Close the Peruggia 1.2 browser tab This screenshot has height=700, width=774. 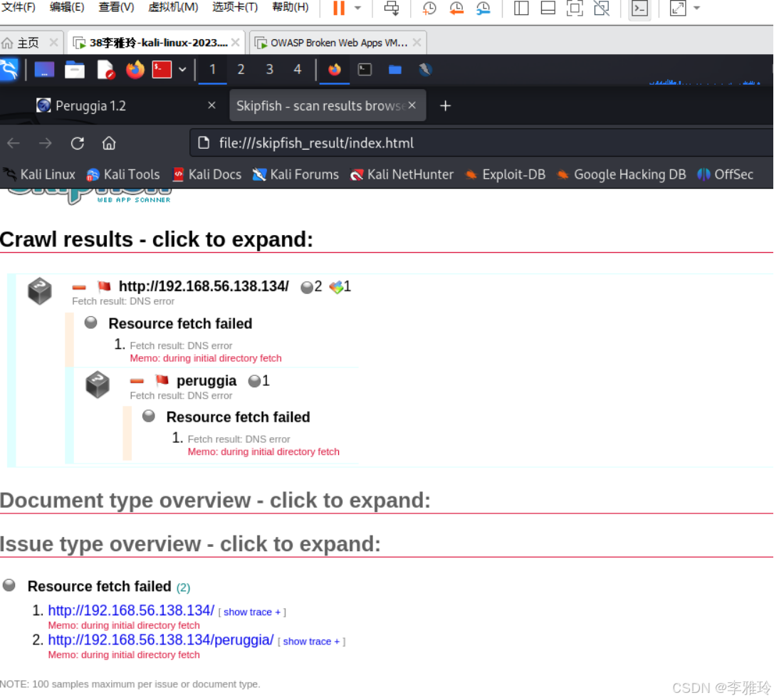click(x=211, y=105)
